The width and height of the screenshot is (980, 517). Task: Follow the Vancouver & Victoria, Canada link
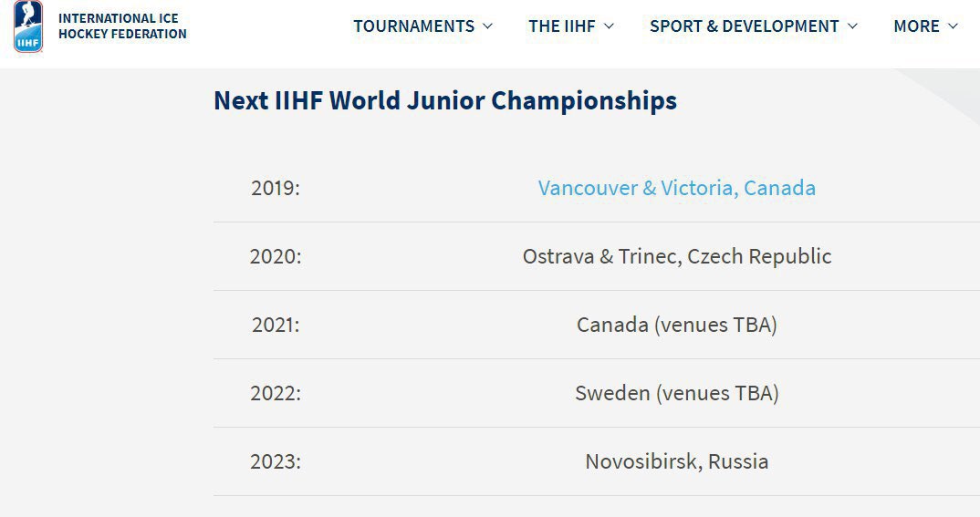point(677,188)
